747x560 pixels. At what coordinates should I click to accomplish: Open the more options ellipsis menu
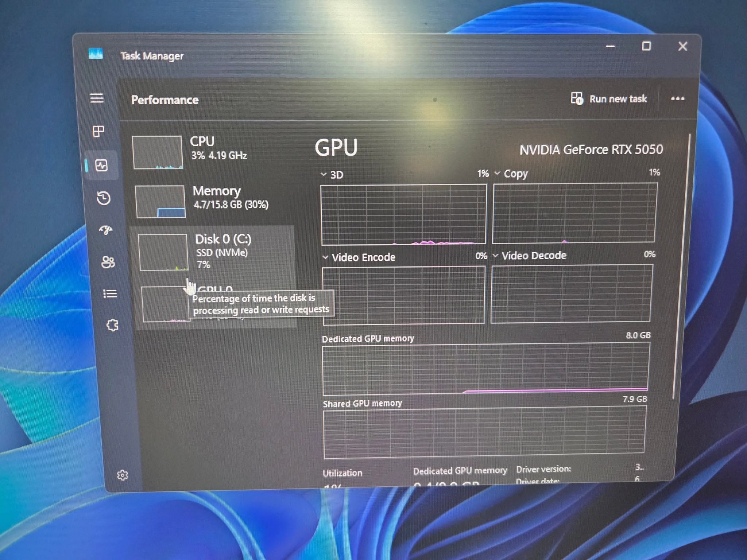[x=677, y=98]
